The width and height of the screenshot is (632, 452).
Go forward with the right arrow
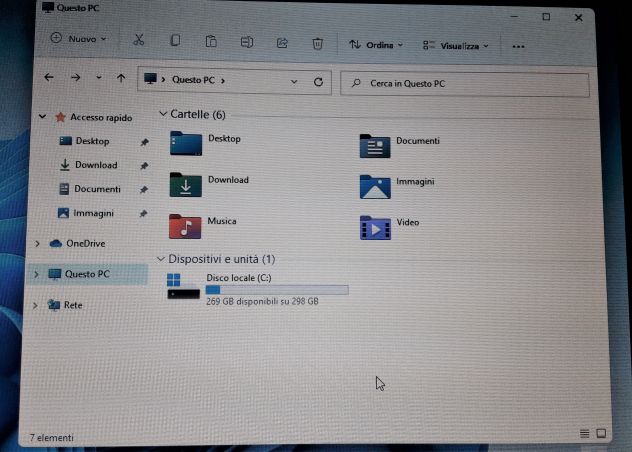[x=75, y=77]
